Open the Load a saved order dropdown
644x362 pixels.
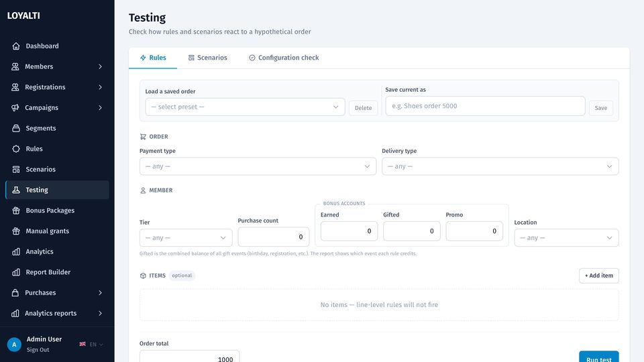coord(246,107)
